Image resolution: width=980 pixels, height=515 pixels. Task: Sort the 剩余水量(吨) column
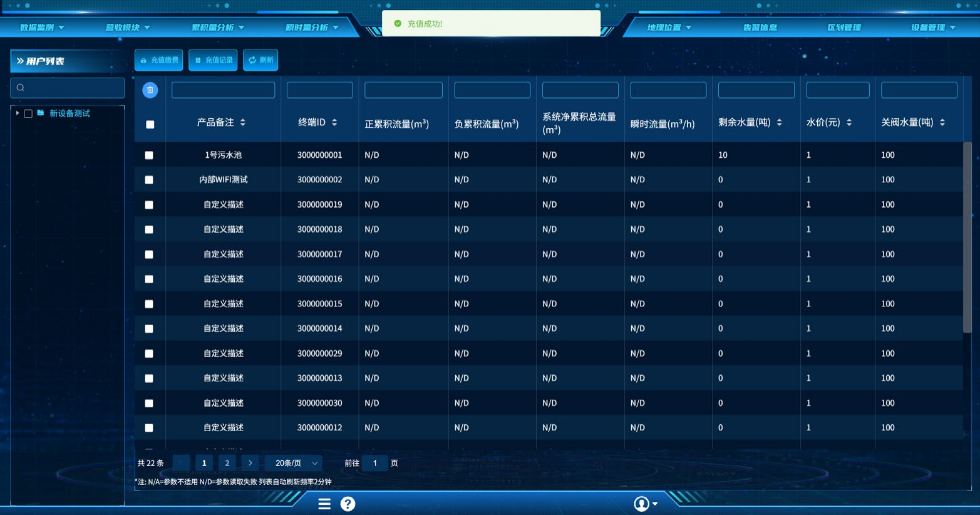click(x=779, y=123)
